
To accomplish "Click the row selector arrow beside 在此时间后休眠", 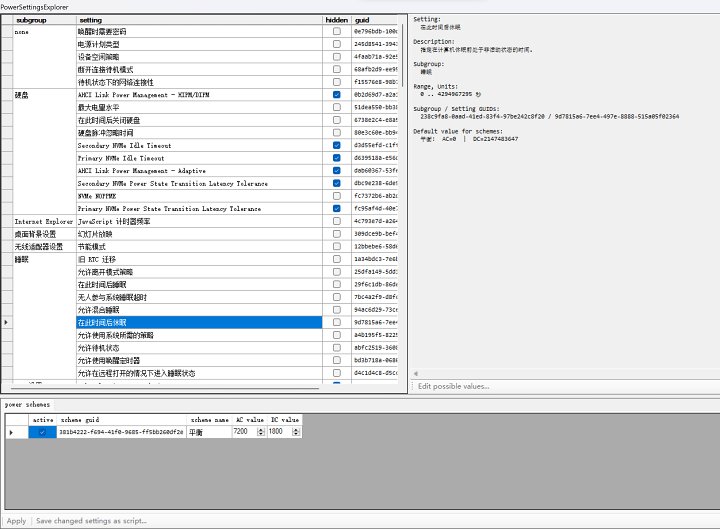I will click(x=7, y=322).
